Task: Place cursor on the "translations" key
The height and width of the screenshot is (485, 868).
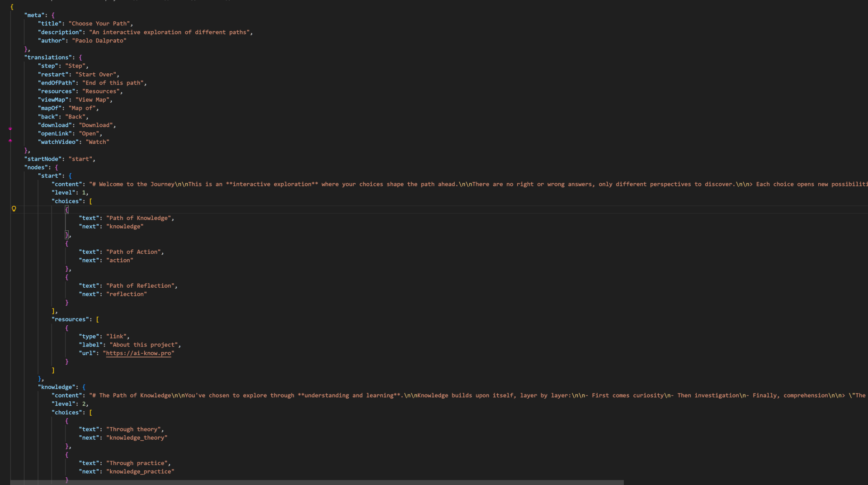Action: pyautogui.click(x=48, y=57)
